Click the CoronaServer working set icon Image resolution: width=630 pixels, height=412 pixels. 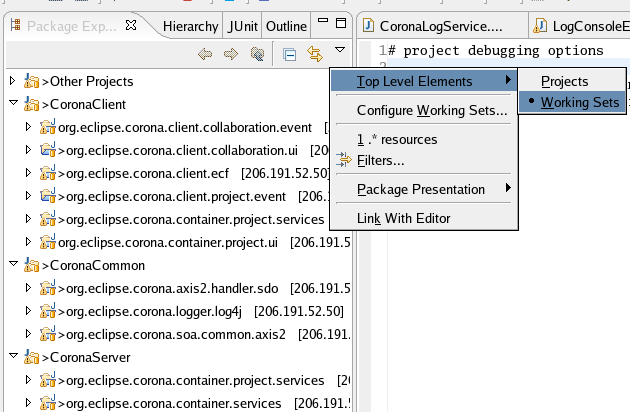(x=31, y=356)
